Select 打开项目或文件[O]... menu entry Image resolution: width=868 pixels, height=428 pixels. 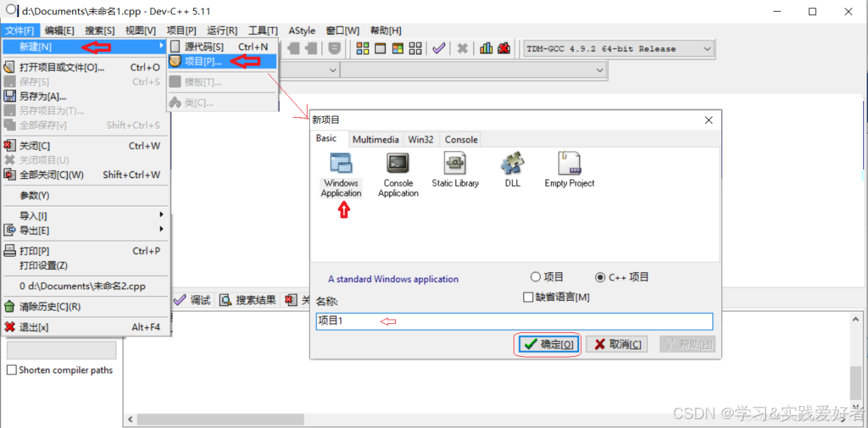click(x=86, y=67)
